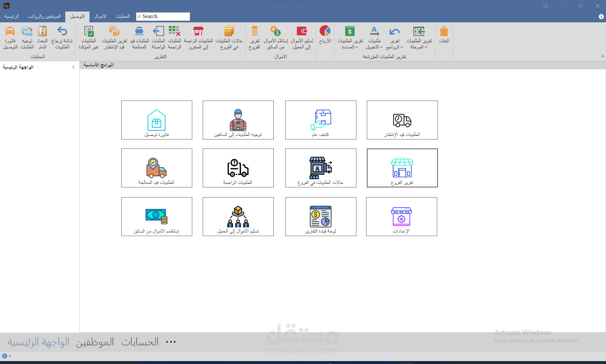606x364 pixels.
Task: Switch to الأموال ribbon tab
Action: click(100, 16)
